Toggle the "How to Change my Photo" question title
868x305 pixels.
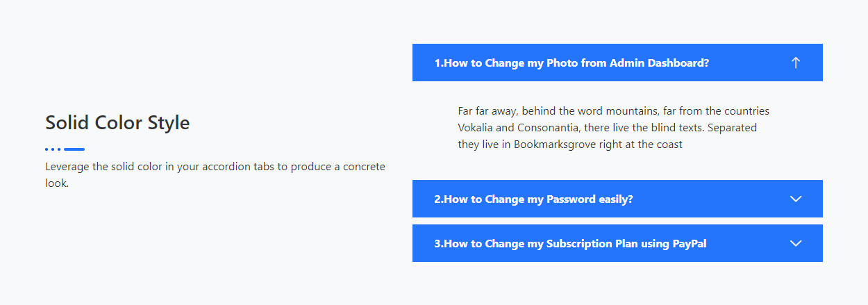click(x=571, y=63)
